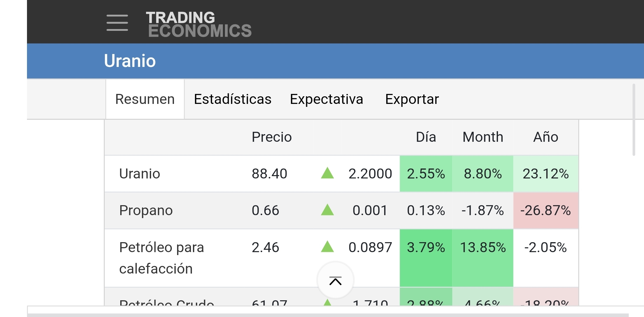Click the vertical scrollbar on the right
Viewport: 644px width, 317px height.
(634, 120)
